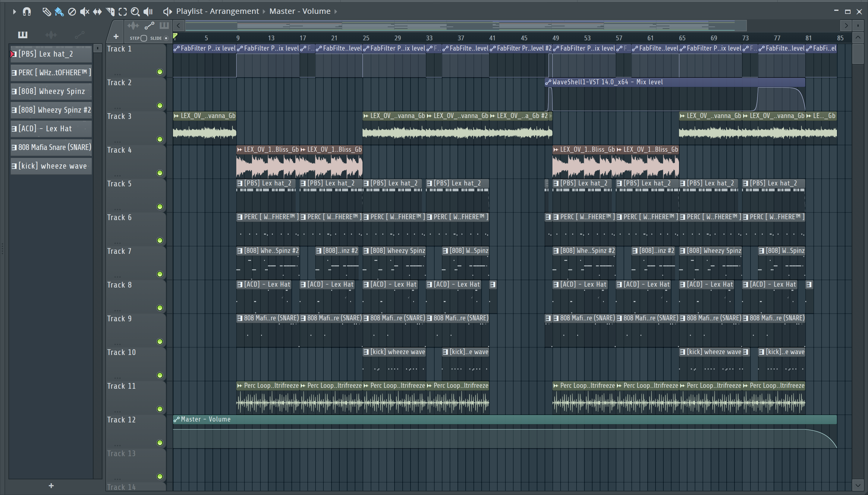Select the [808] Wheezy Spinz pattern
The image size is (868, 495).
pyautogui.click(x=51, y=92)
